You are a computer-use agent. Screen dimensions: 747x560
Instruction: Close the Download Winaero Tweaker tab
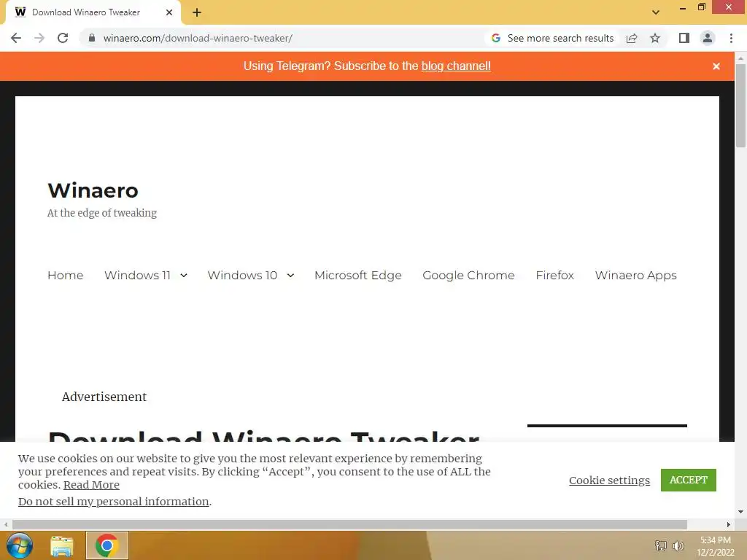(x=169, y=12)
